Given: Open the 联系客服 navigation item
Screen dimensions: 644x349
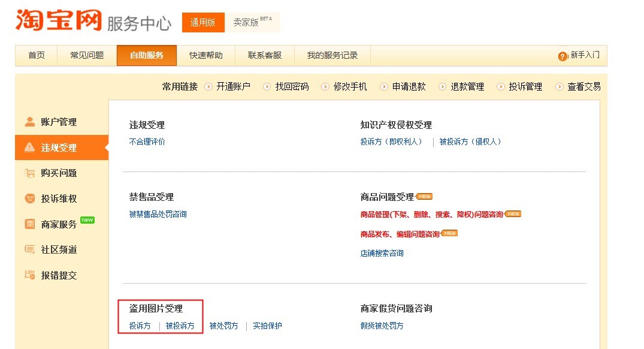Looking at the screenshot, I should 265,55.
